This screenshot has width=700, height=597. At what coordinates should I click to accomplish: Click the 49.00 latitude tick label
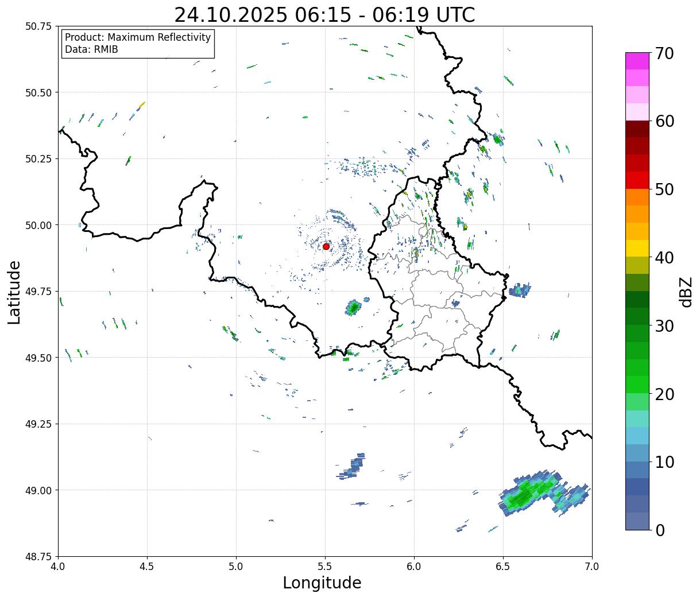click(38, 490)
